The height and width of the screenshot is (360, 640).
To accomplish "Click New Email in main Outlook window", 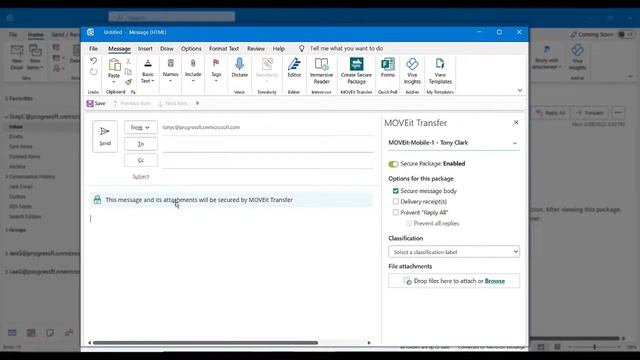I will 17,57.
